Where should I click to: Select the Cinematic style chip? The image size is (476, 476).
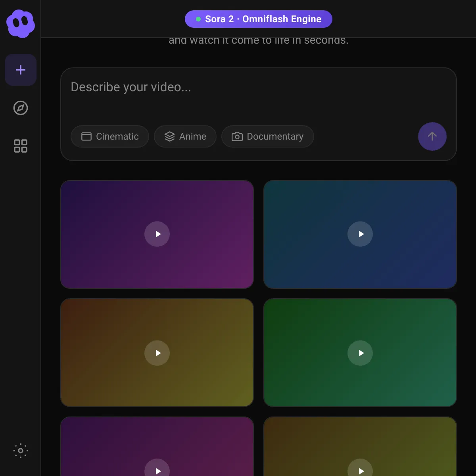[110, 136]
